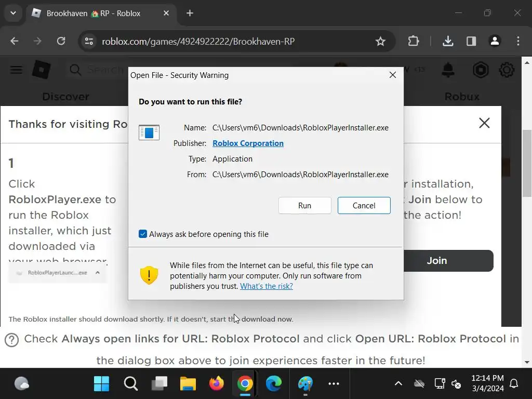Click the Run button in security warning
This screenshot has width=532, height=399.
coord(304,205)
